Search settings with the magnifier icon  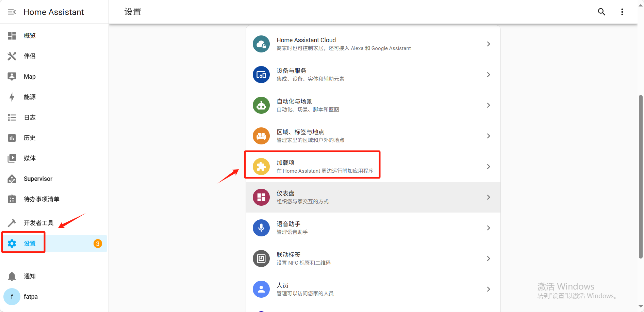click(601, 12)
